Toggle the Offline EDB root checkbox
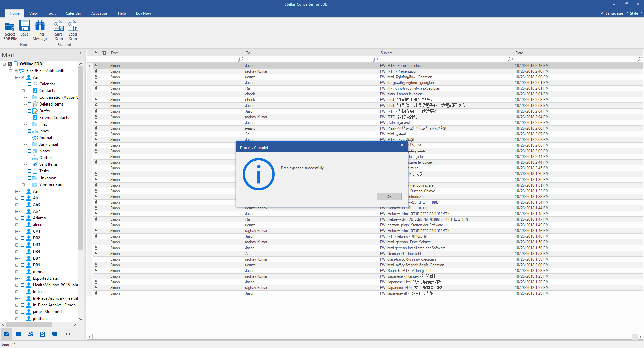This screenshot has width=644, height=348. pyautogui.click(x=10, y=64)
